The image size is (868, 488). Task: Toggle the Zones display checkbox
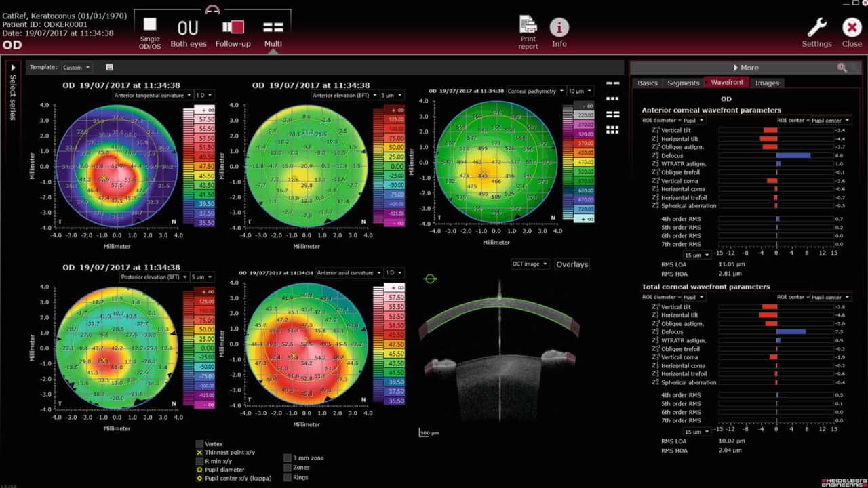(x=288, y=467)
